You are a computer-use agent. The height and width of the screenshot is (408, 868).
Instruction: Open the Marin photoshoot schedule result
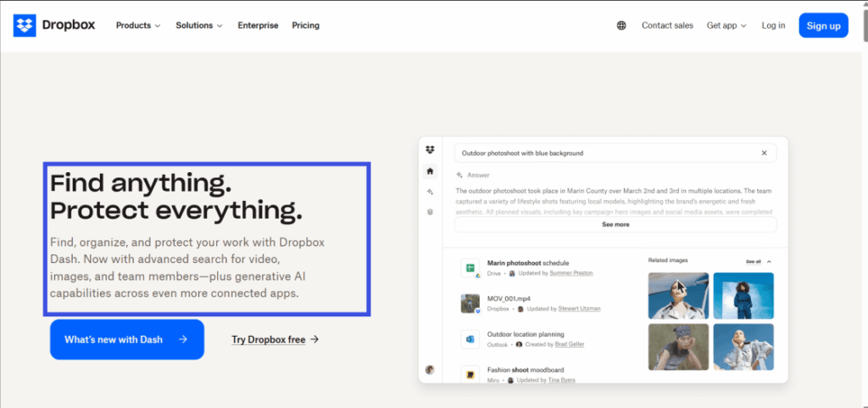(x=527, y=263)
